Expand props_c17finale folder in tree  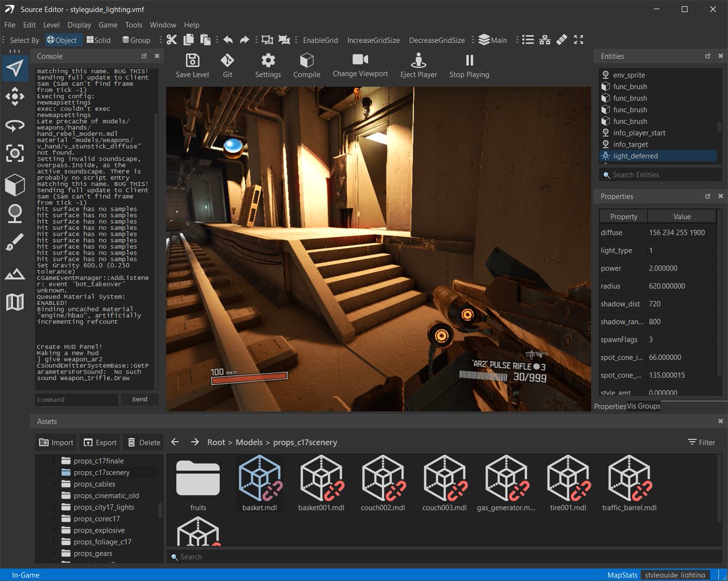[53, 461]
